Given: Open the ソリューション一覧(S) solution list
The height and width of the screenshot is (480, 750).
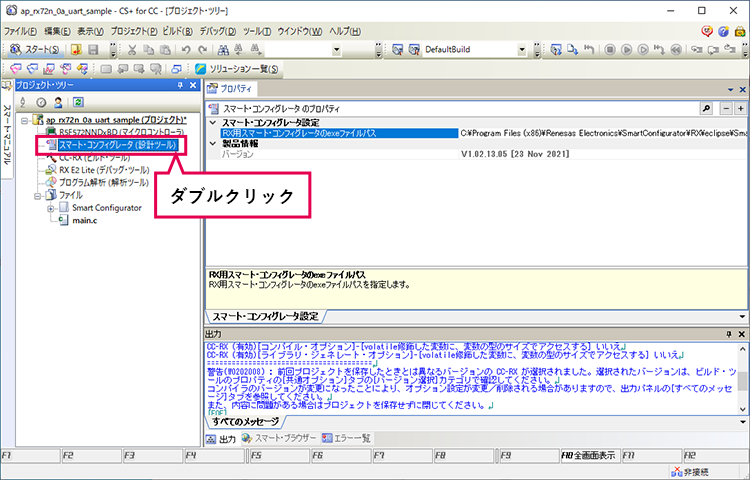Looking at the screenshot, I should coord(237,69).
